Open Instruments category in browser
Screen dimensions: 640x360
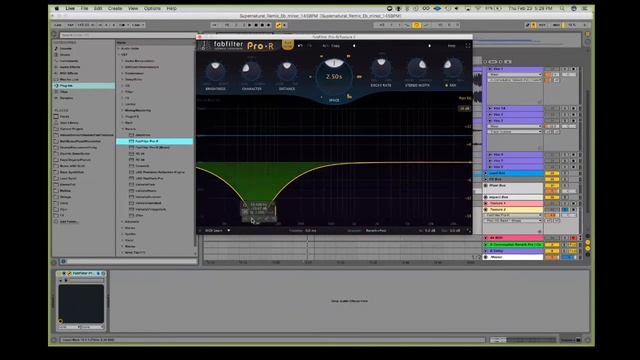[69, 61]
